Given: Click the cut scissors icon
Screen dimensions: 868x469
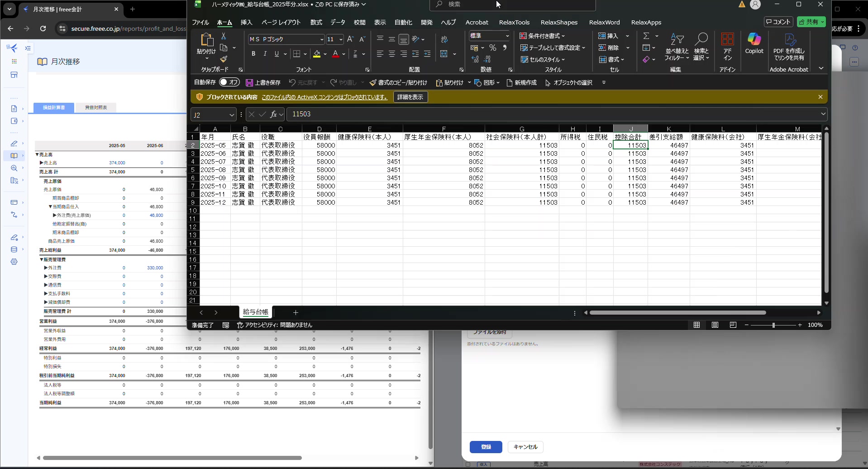Looking at the screenshot, I should 224,36.
